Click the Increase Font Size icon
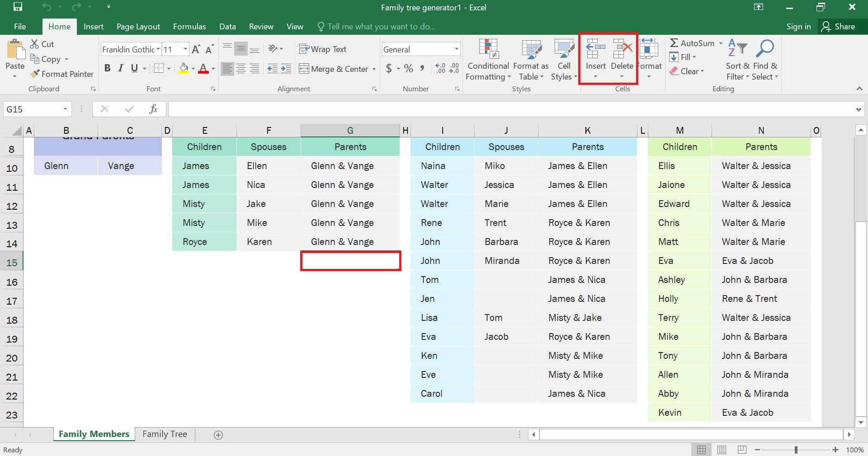Viewport: 868px width, 456px height. pos(196,49)
